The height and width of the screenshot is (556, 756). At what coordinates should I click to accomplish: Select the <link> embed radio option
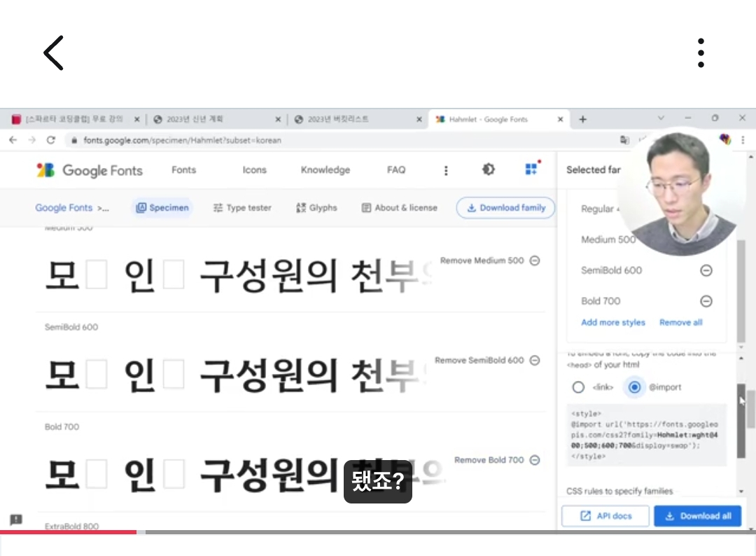(578, 387)
